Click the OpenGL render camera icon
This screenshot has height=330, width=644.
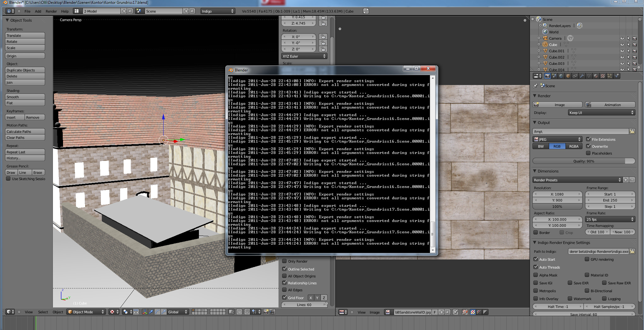coord(266,312)
